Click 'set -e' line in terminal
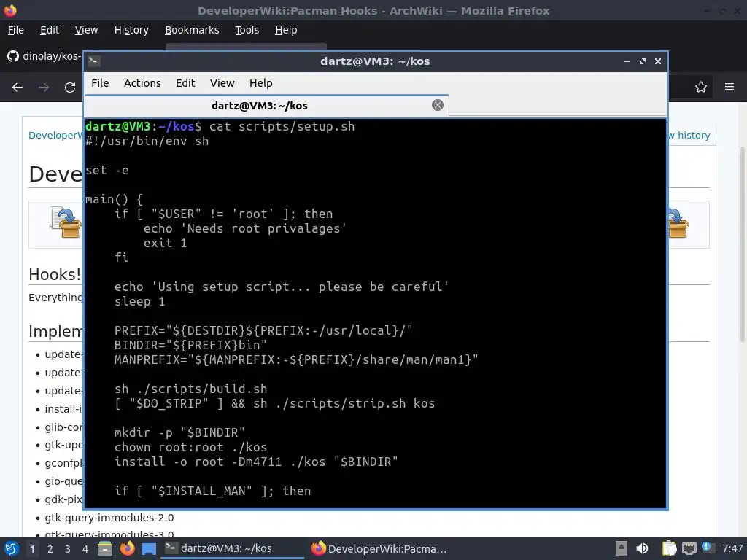 107,170
